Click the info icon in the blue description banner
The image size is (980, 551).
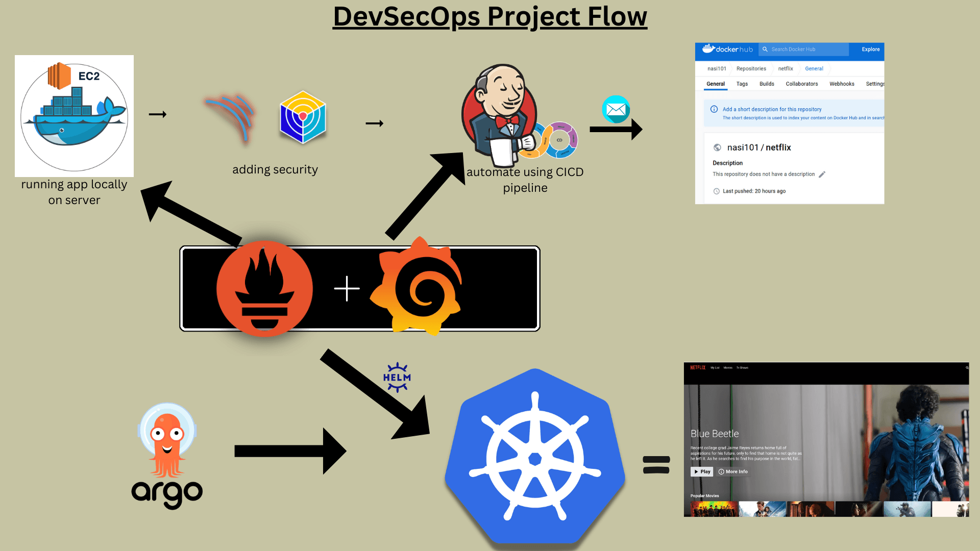[713, 109]
